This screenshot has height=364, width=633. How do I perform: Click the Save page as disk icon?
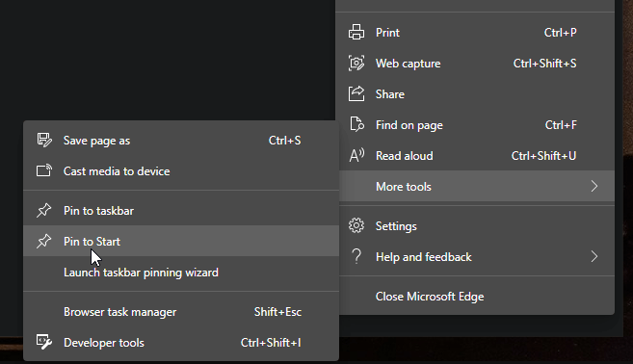(44, 141)
